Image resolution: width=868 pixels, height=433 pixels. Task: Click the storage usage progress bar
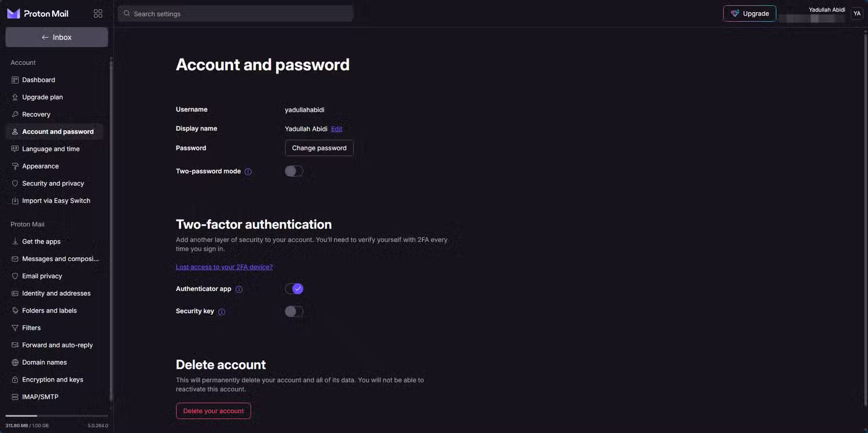57,416
